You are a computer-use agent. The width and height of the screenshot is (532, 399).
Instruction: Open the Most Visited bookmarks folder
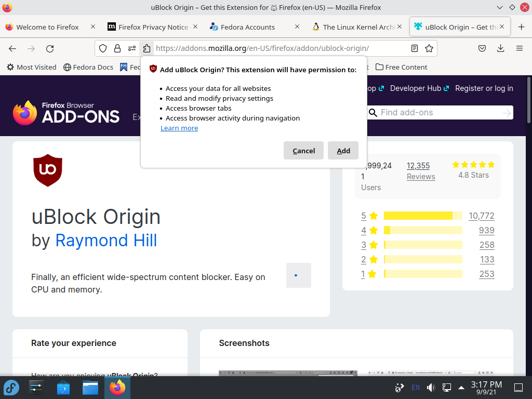coord(32,67)
